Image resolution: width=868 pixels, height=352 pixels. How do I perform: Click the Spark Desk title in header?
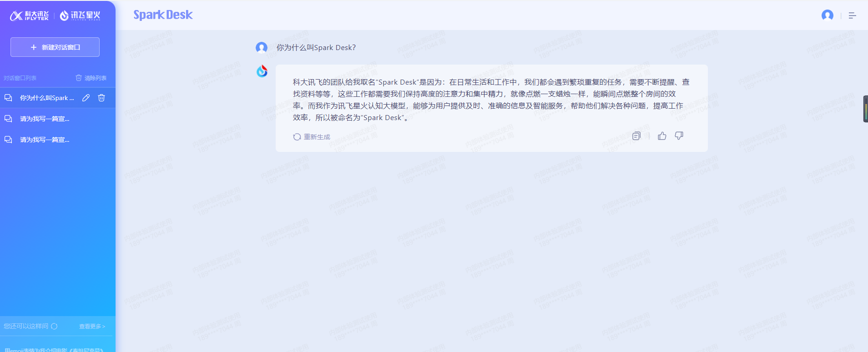point(163,15)
